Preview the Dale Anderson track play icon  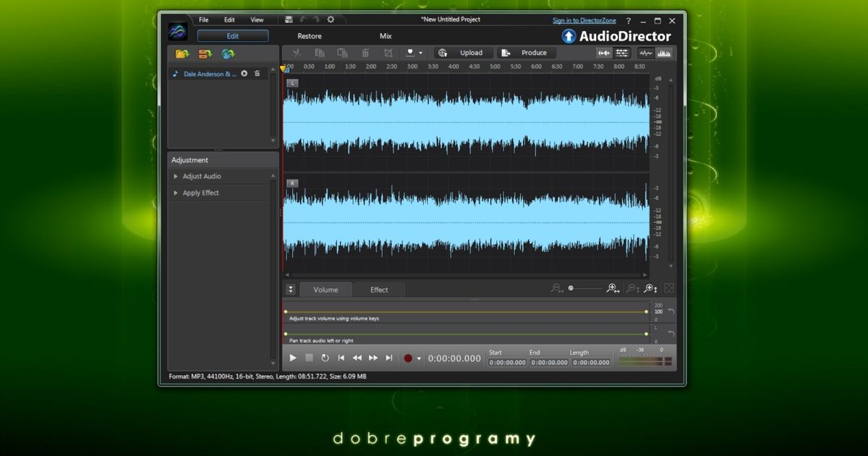(244, 74)
